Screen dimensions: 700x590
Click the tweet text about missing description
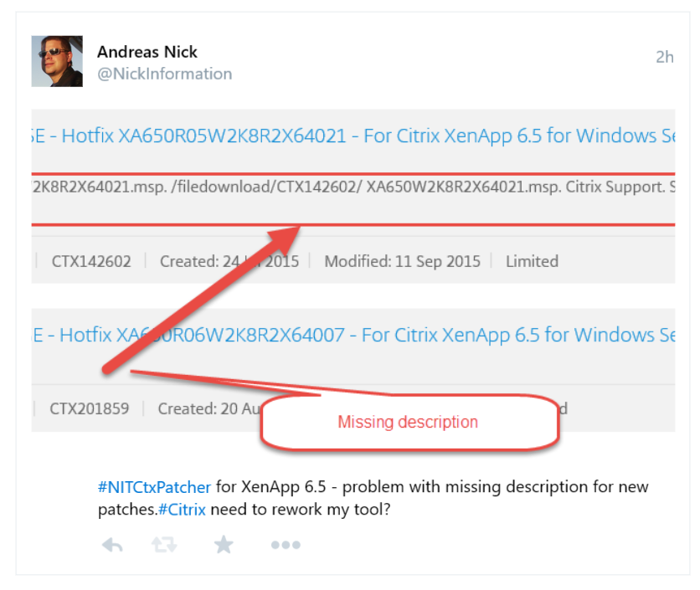pyautogui.click(x=373, y=498)
